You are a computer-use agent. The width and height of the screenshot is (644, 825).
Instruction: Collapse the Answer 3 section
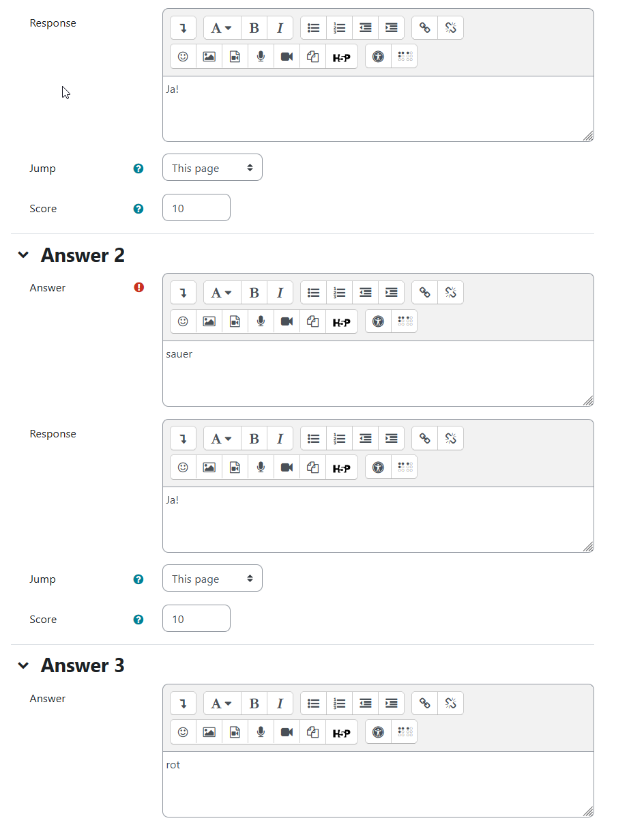click(x=24, y=665)
